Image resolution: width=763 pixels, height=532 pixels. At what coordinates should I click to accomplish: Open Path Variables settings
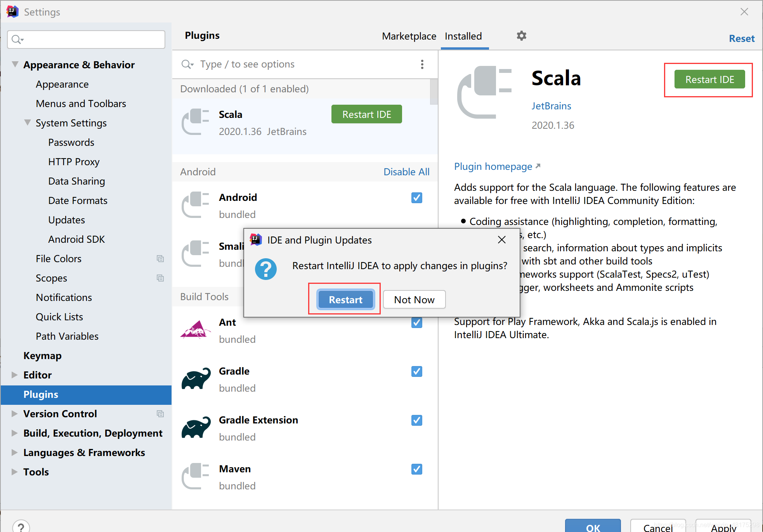(x=67, y=336)
